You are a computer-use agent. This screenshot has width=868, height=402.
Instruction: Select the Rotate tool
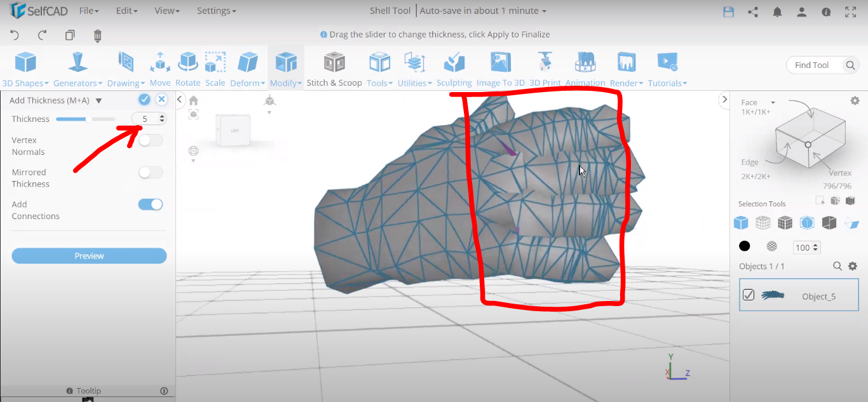[x=187, y=69]
